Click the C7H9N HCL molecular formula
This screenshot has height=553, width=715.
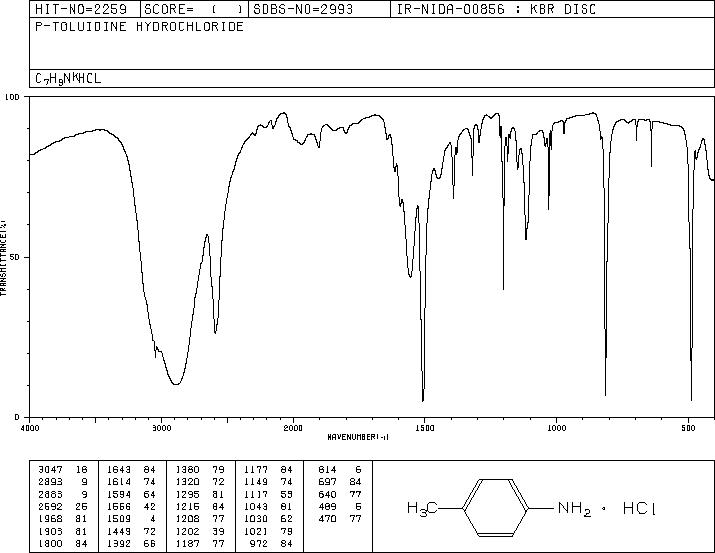[x=67, y=79]
